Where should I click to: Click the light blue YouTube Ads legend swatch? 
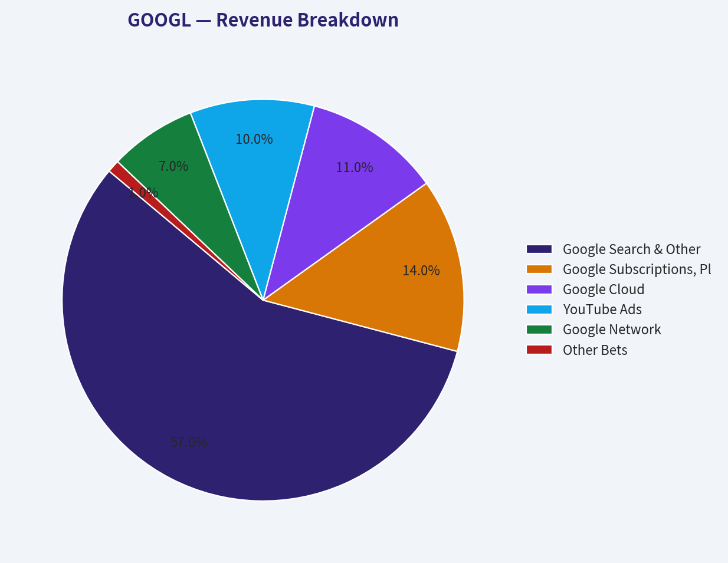click(x=539, y=310)
